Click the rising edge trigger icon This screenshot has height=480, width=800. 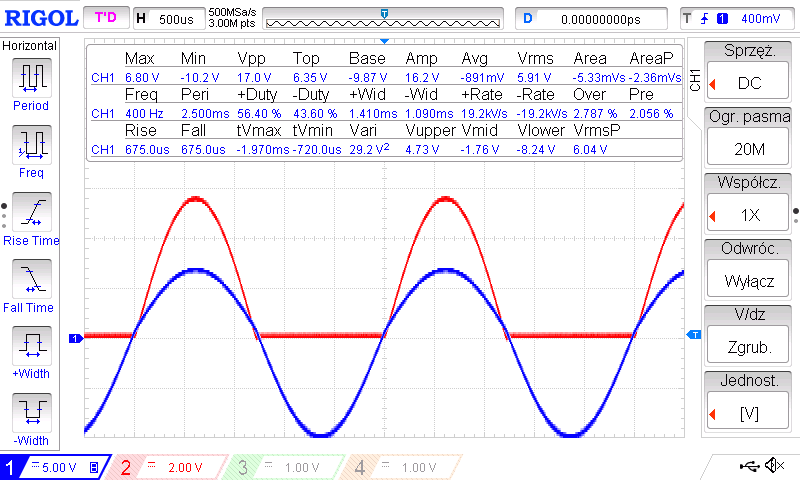click(705, 19)
